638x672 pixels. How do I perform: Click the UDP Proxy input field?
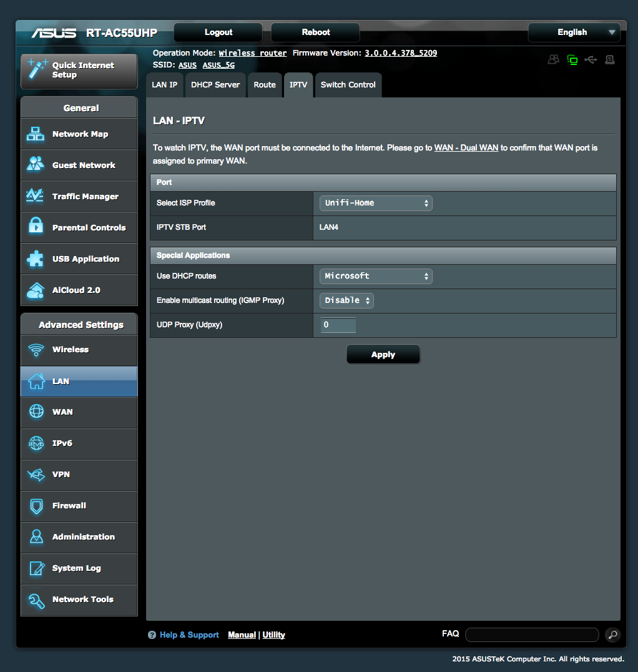[338, 325]
